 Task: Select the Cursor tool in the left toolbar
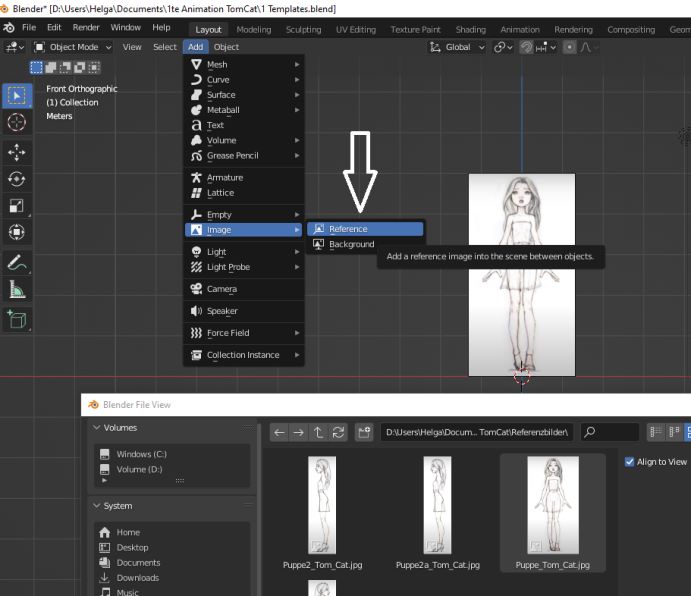[17, 122]
